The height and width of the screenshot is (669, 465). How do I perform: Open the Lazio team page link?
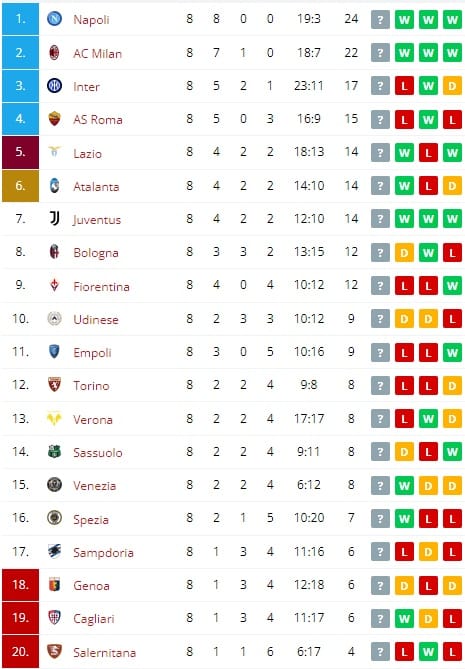tap(87, 154)
